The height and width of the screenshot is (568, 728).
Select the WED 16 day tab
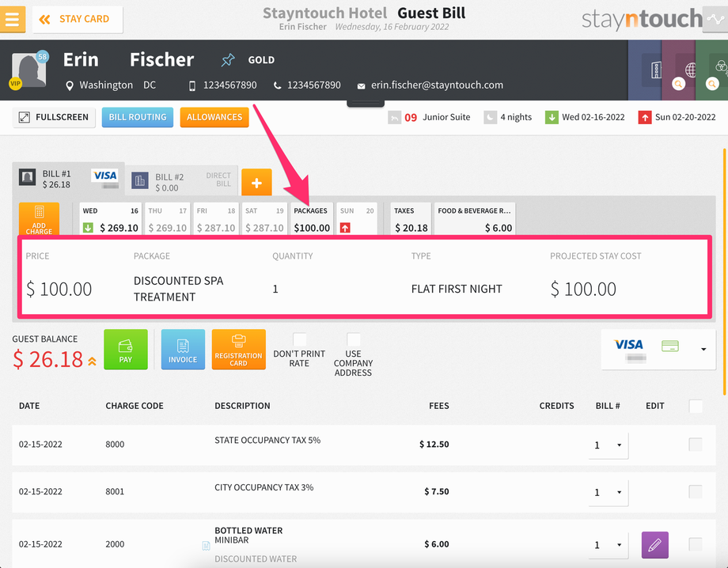[111, 219]
